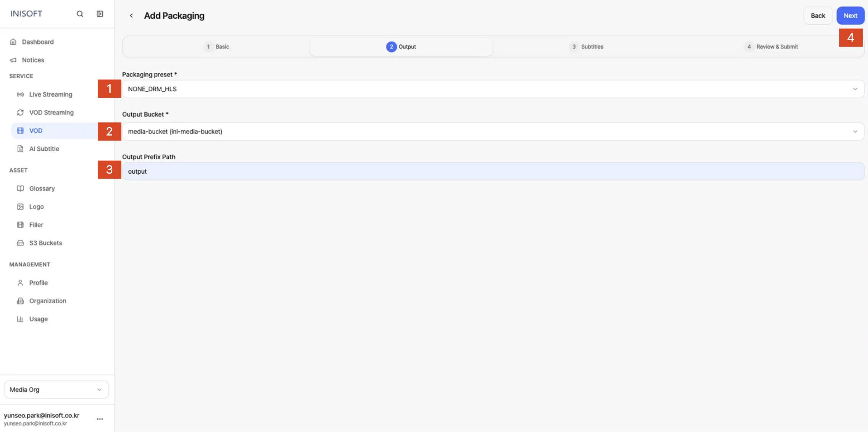Click the Notices megaphone icon

click(13, 60)
